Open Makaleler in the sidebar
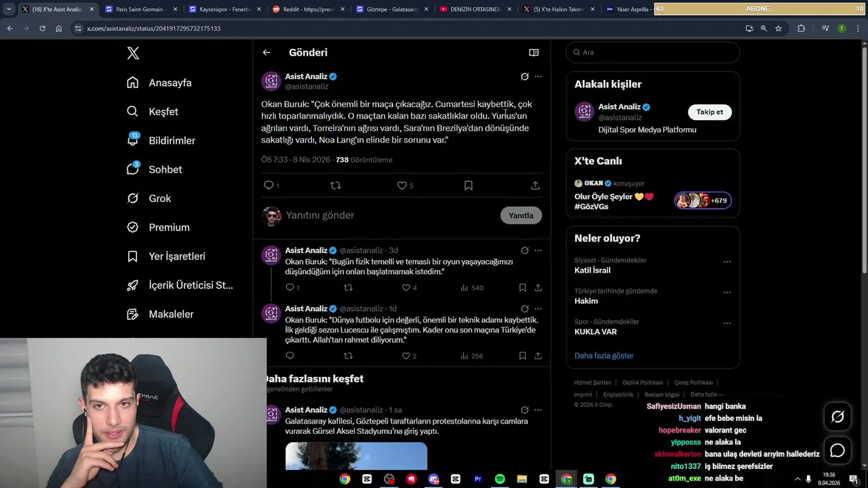The height and width of the screenshot is (488, 868). point(160,314)
